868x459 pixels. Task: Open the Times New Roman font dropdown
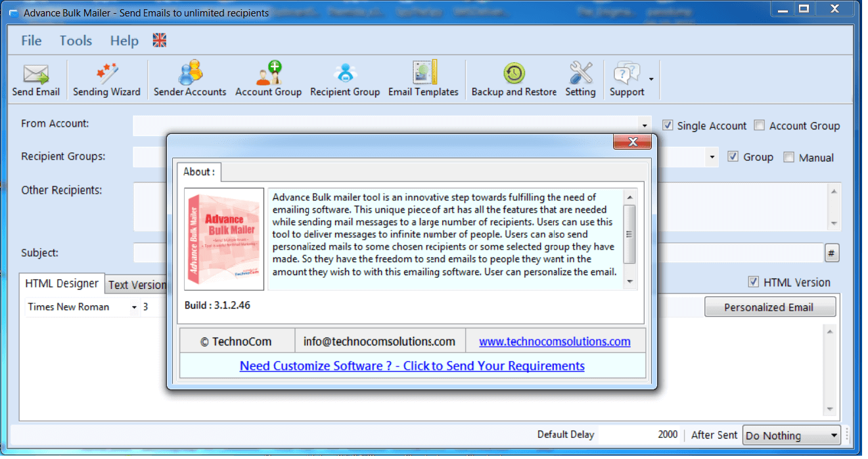click(x=134, y=307)
